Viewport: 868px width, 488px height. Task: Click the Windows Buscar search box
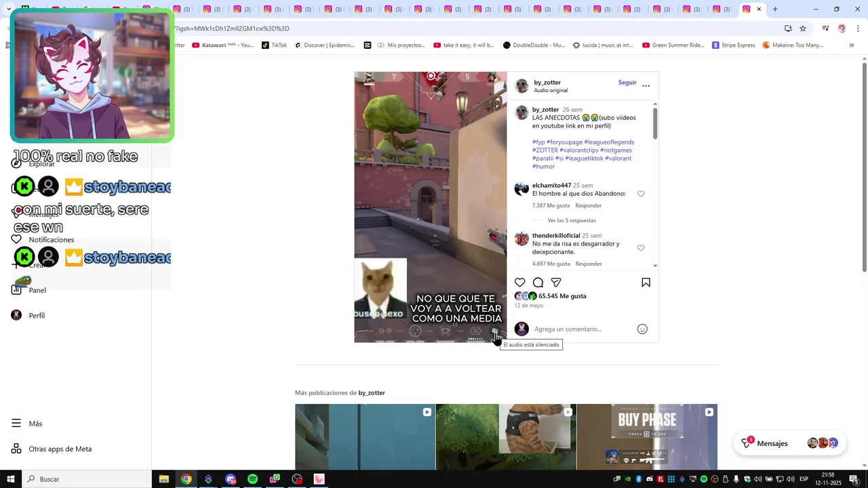click(x=87, y=479)
